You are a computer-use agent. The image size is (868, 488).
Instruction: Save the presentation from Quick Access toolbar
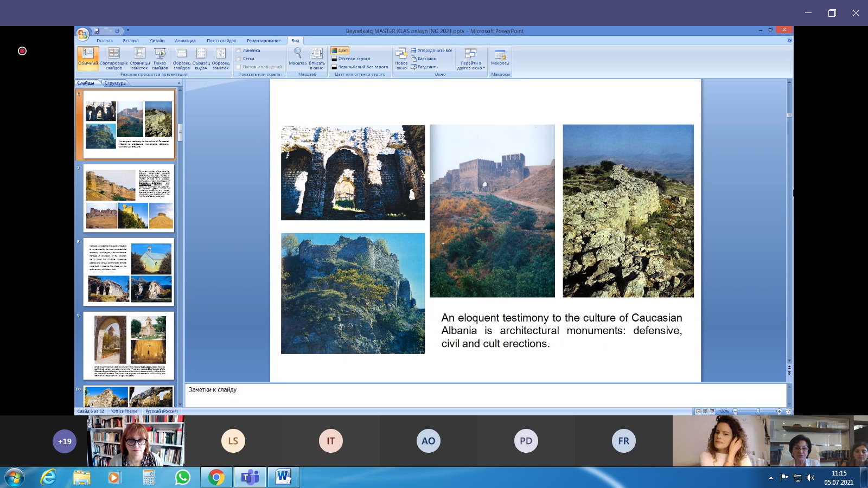point(97,31)
